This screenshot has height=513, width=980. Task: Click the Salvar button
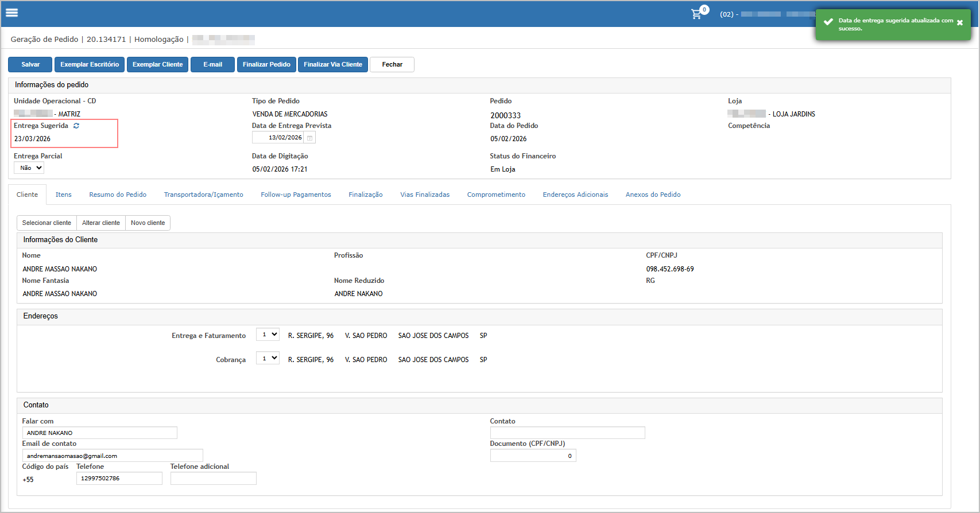(30, 64)
